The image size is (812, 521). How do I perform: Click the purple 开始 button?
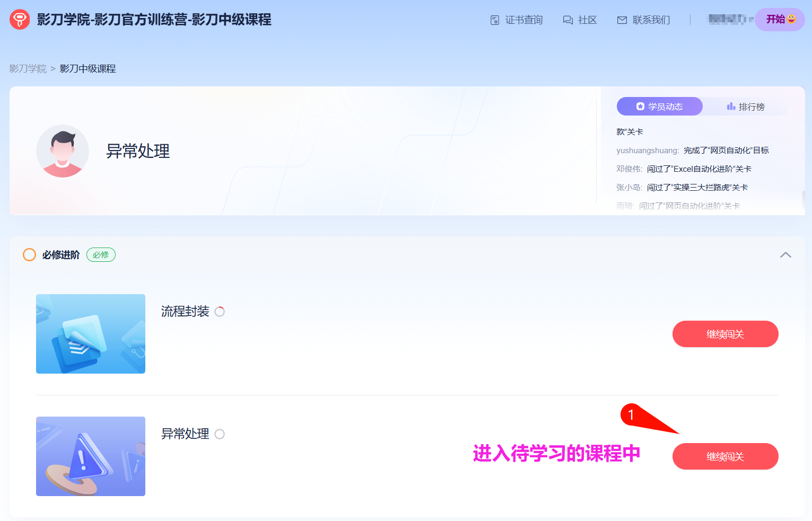[x=780, y=20]
